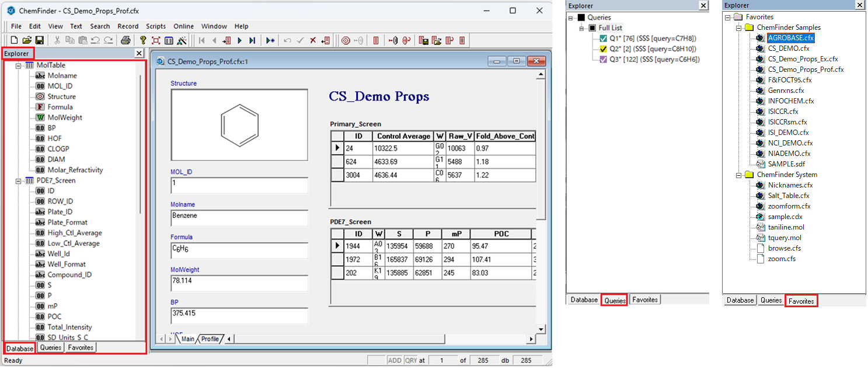Click the Molname input field containing Benzene

pyautogui.click(x=239, y=218)
